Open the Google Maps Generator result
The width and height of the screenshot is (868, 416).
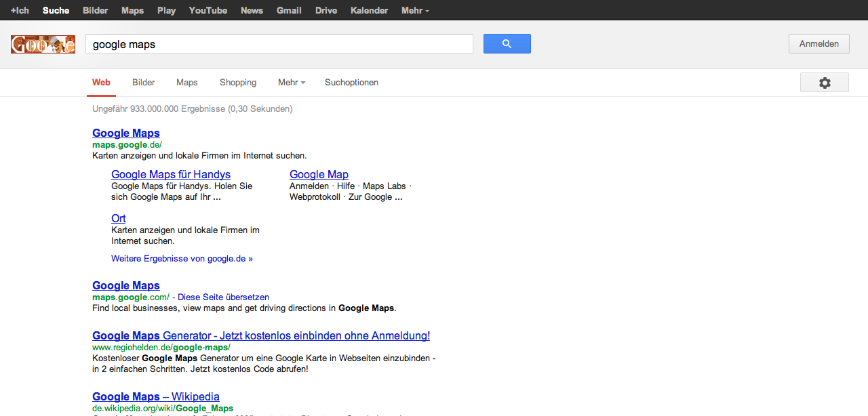coord(261,335)
